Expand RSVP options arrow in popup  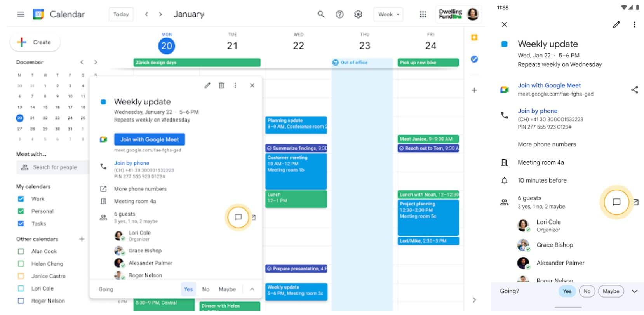click(x=252, y=289)
